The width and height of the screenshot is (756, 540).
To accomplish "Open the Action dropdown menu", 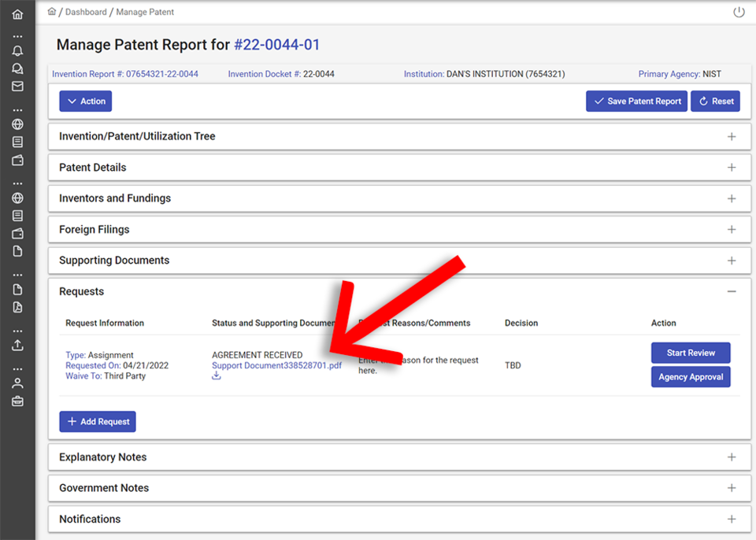I will click(x=85, y=101).
